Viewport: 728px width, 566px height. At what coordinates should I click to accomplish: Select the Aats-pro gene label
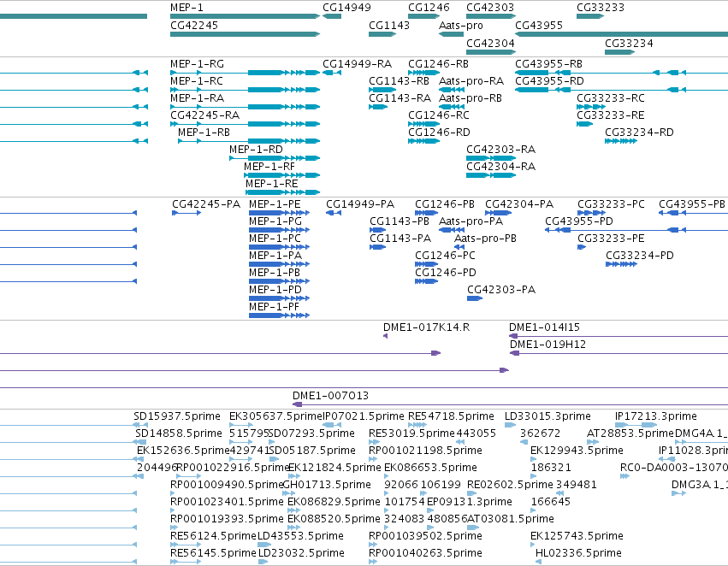pos(461,25)
